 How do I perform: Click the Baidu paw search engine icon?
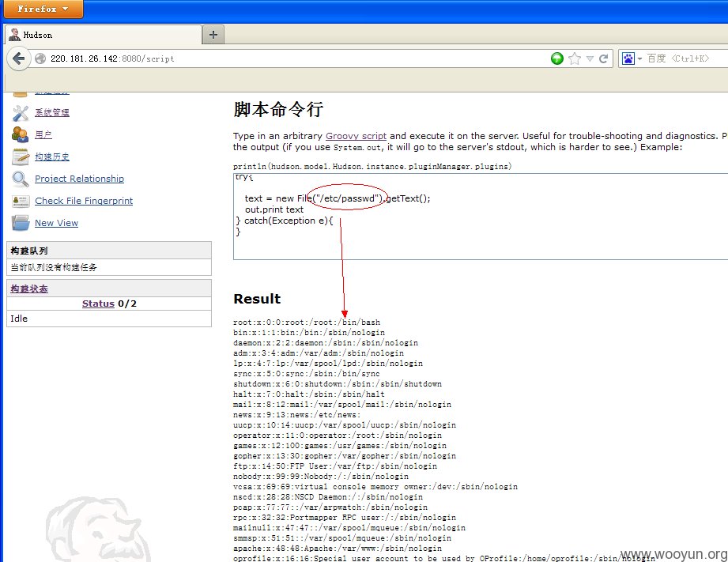(x=628, y=58)
